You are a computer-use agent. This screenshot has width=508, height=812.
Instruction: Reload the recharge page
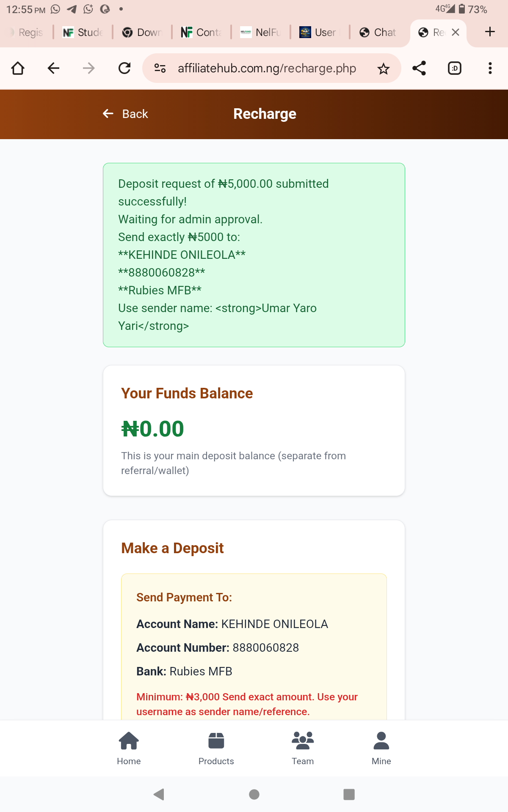pos(124,68)
